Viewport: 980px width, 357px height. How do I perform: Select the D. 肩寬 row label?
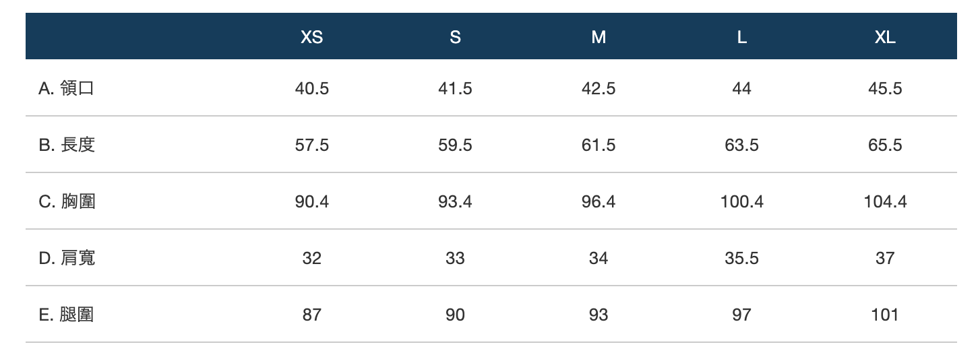tap(67, 258)
